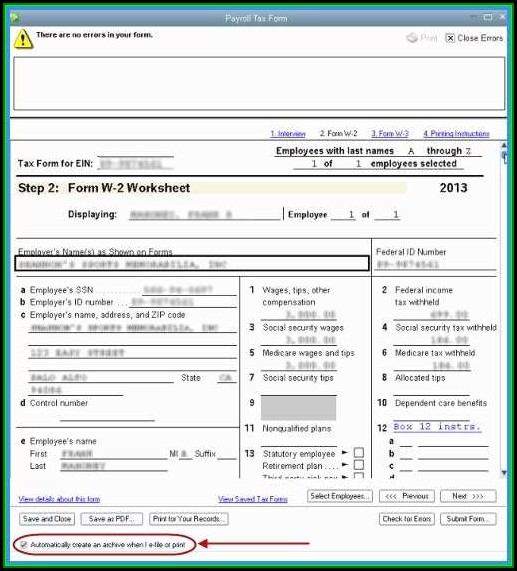
Task: Click the Social security tips field
Action: click(x=299, y=390)
